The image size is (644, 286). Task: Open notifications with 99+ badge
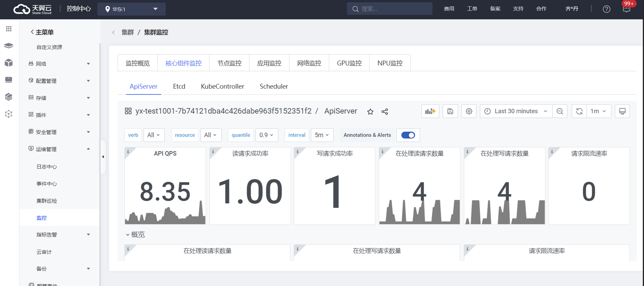click(x=627, y=9)
